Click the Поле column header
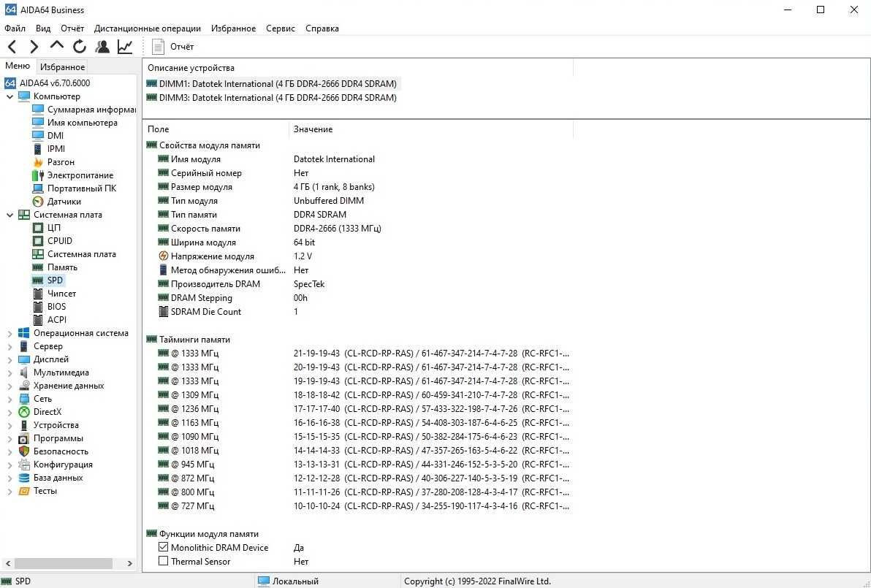The width and height of the screenshot is (871, 588). point(216,129)
